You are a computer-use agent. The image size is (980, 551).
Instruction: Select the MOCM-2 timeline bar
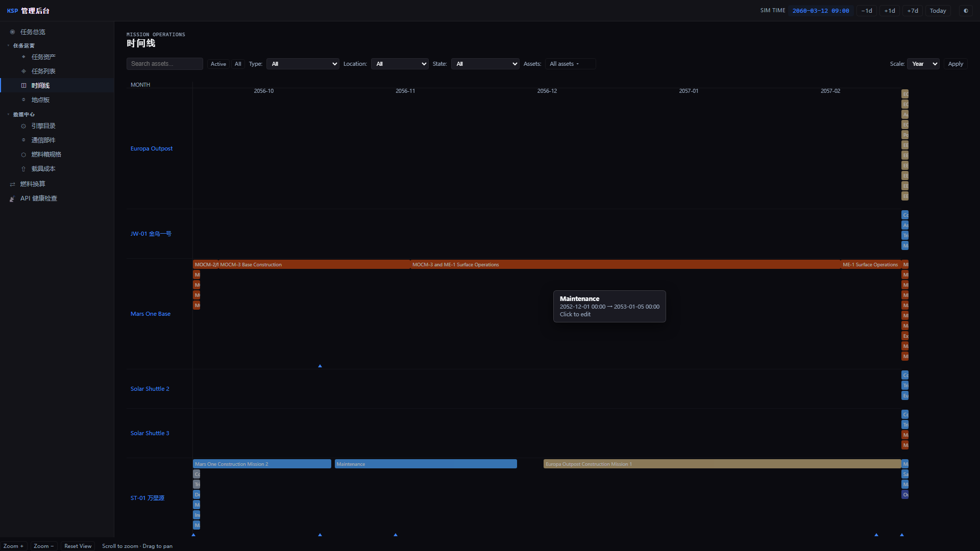coord(205,265)
